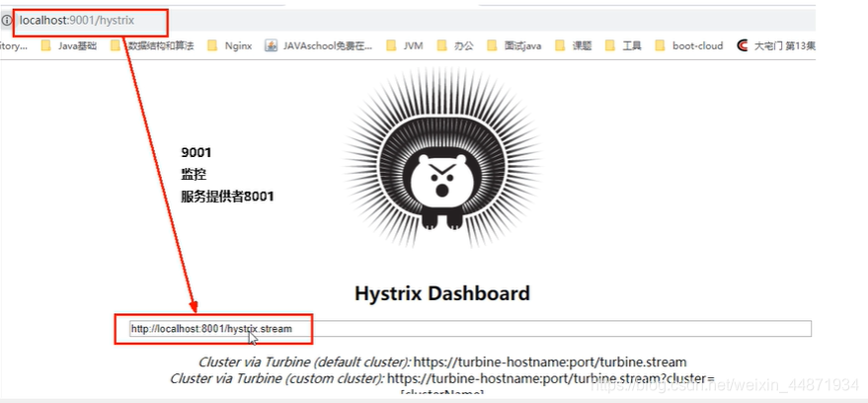868x403 pixels.
Task: Open the 工具 bookmark folder
Action: coord(623,46)
